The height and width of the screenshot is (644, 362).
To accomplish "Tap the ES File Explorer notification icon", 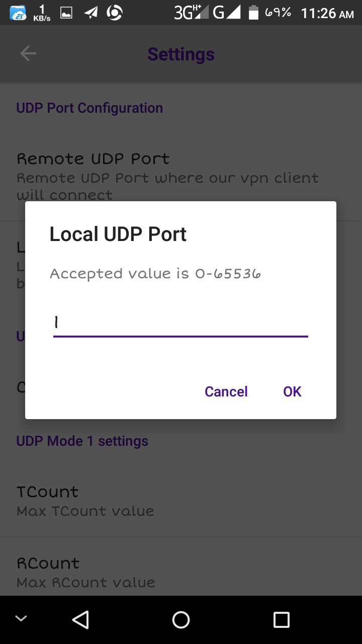I will 18,13.
